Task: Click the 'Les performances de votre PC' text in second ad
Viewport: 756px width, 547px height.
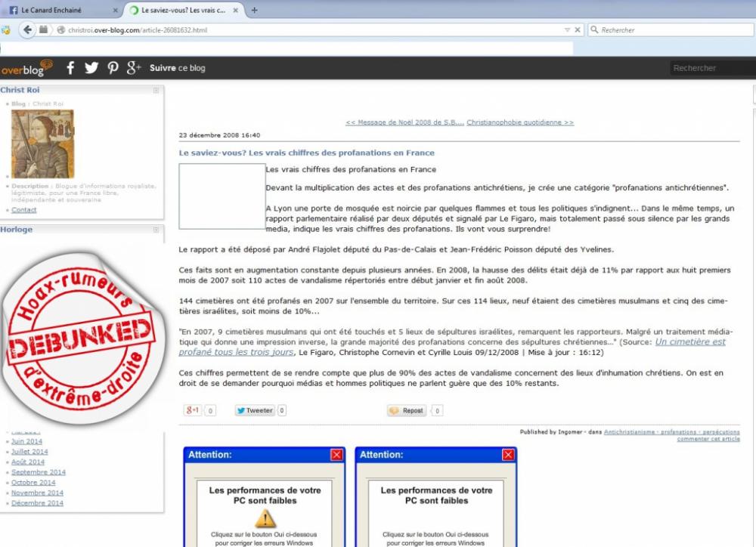Action: [x=436, y=496]
